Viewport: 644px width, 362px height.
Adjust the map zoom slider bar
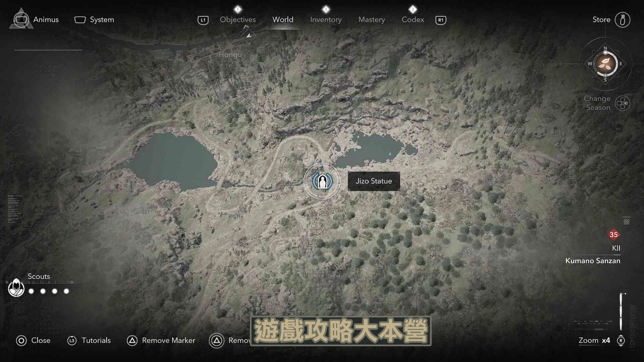click(621, 312)
